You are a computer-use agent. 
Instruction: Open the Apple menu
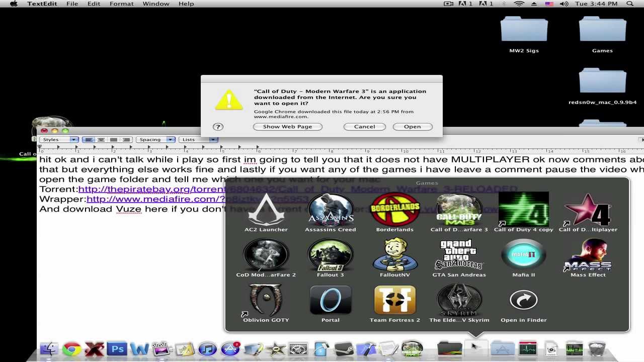click(14, 4)
